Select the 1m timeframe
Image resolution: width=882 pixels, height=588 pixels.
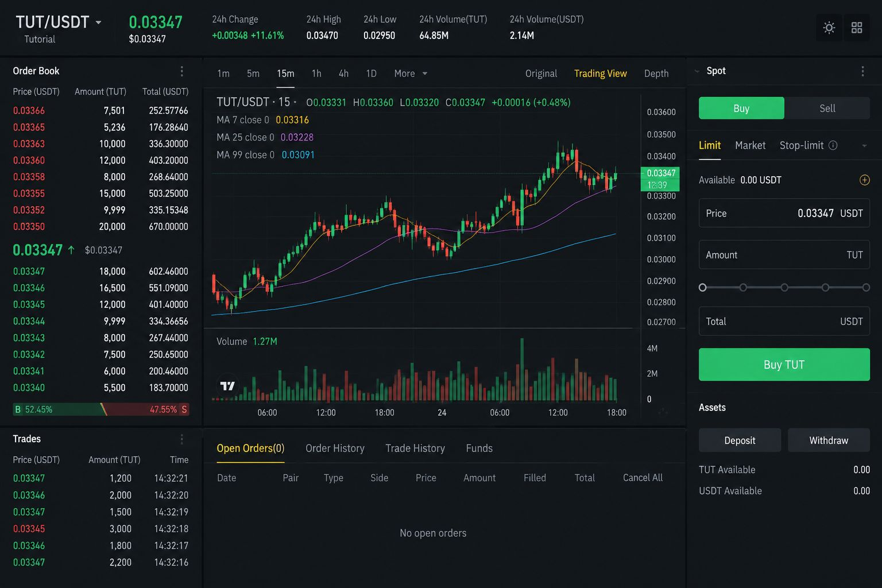(x=223, y=73)
